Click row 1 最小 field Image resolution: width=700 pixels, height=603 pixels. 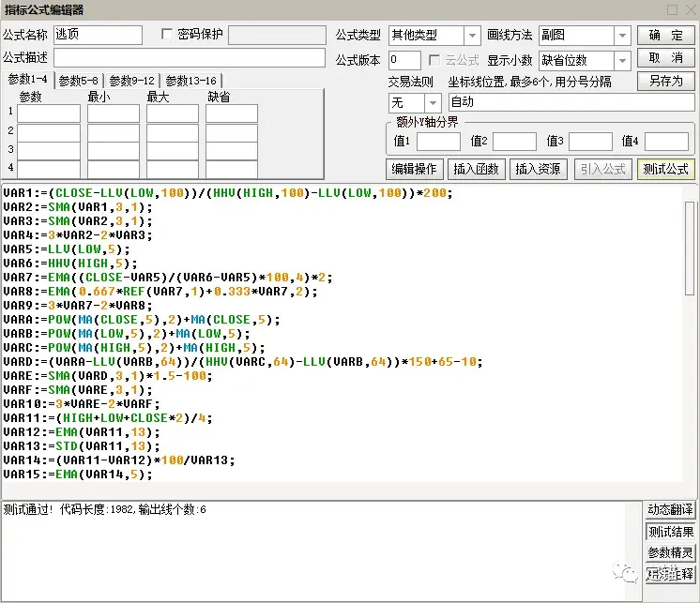click(114, 113)
